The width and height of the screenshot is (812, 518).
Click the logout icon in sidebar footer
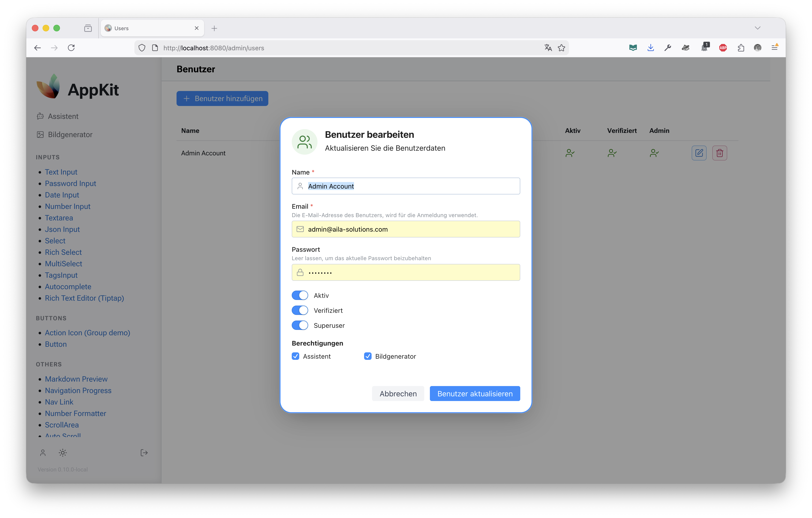[x=144, y=453]
